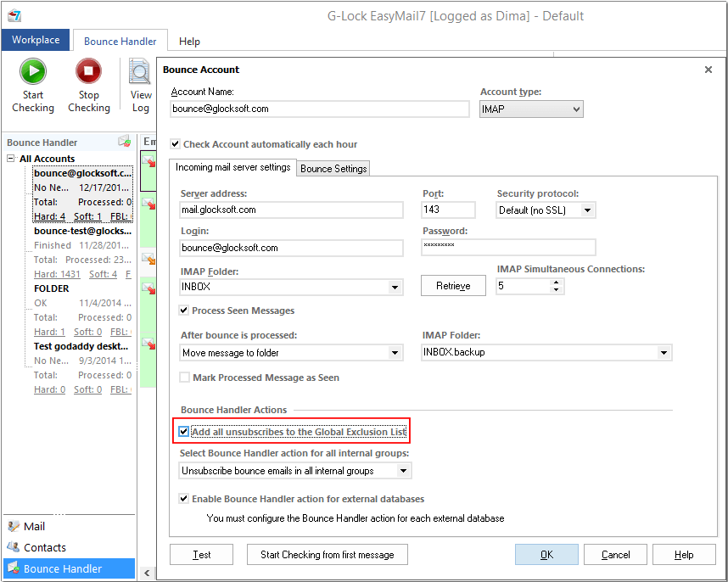Toggle Process Seen Messages checkbox
Screen dimensions: 728x582
[x=184, y=310]
